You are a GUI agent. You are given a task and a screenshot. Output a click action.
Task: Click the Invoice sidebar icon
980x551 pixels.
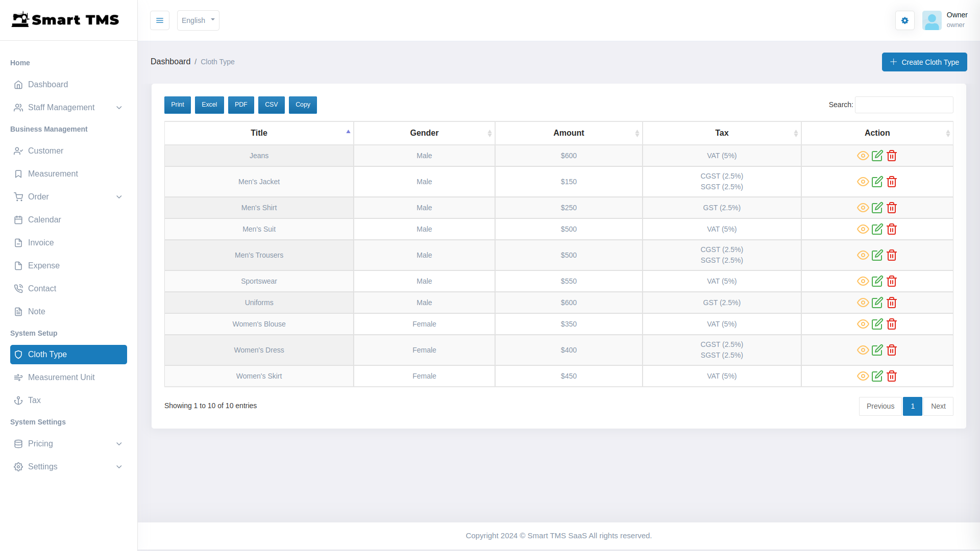[18, 242]
